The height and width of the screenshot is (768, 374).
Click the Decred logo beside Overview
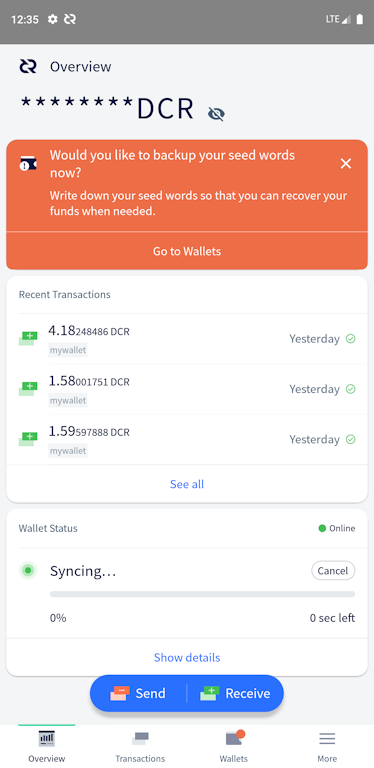28,66
